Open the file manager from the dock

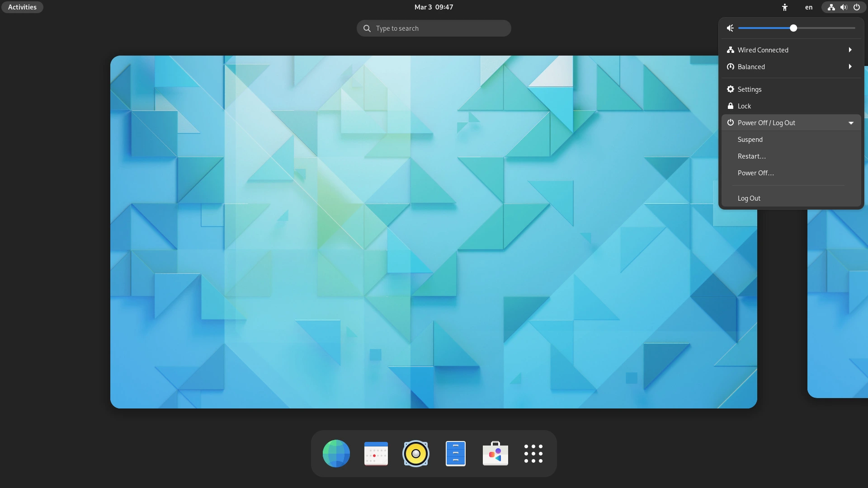point(456,453)
